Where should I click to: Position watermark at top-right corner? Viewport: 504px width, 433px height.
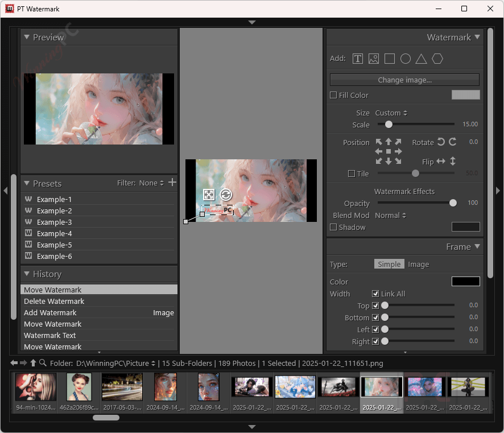click(398, 142)
